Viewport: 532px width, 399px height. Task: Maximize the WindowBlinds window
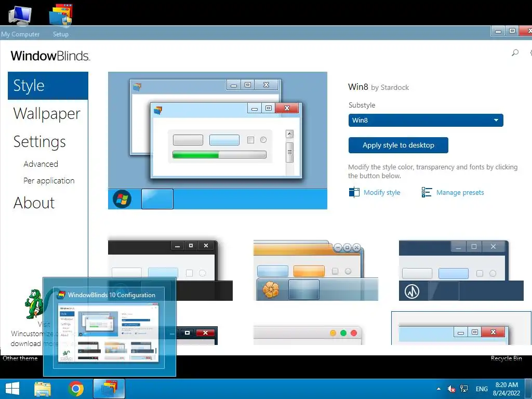pos(512,31)
